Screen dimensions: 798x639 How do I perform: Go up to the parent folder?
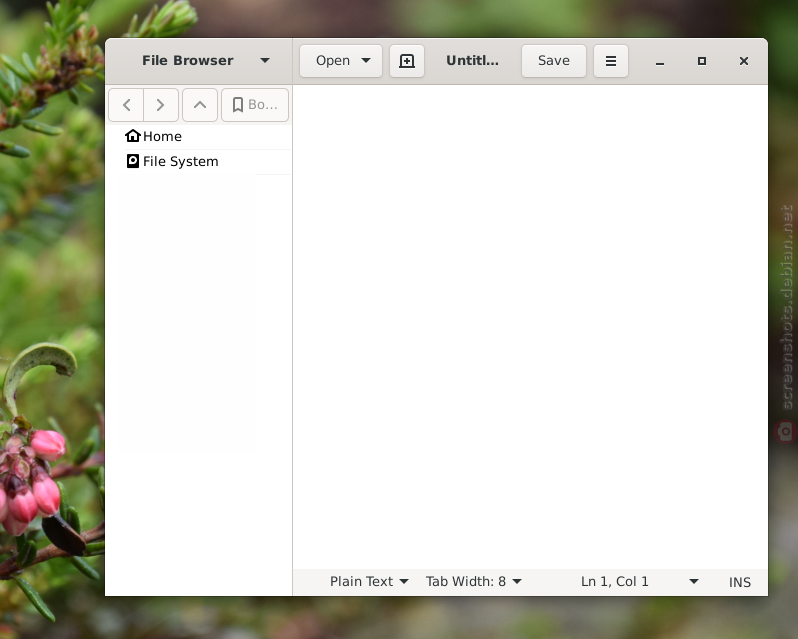(x=200, y=105)
